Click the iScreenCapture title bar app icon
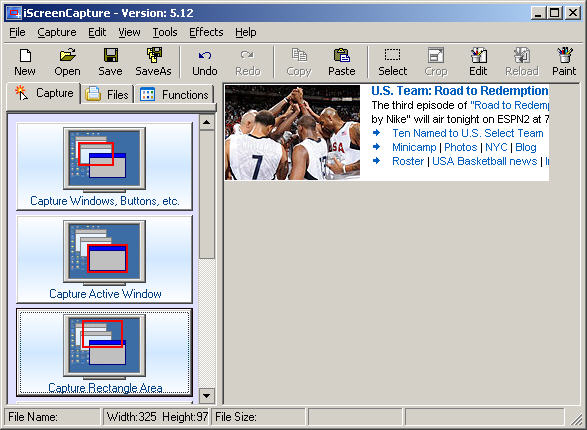The height and width of the screenshot is (430, 587). pos(14,13)
